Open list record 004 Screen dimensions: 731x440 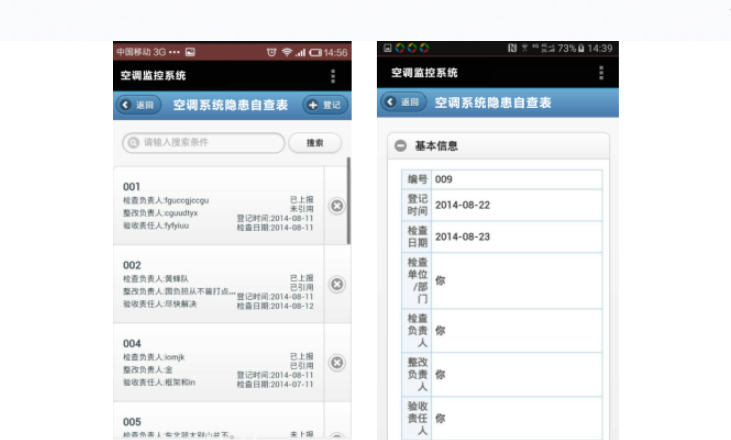pos(218,362)
